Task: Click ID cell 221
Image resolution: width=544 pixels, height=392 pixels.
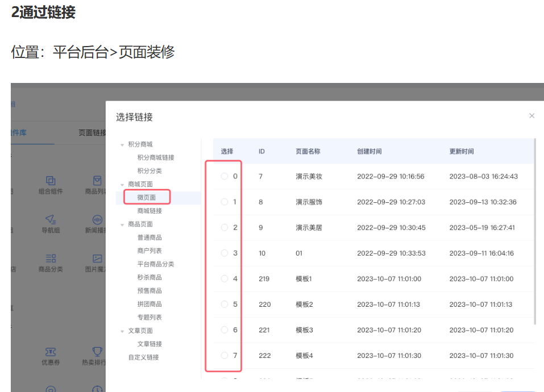Action: [x=264, y=330]
